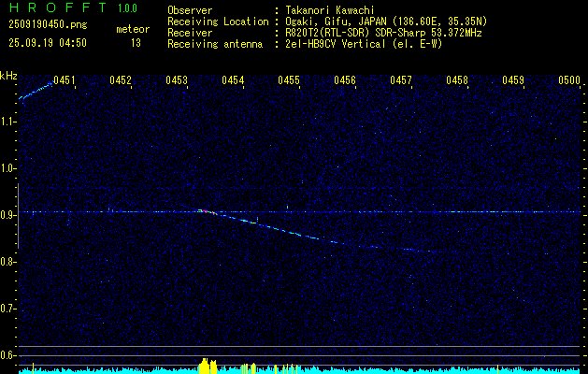The height and width of the screenshot is (374, 588).
Task: Select the 1.1 kHz frequency axis label
Action: point(8,121)
